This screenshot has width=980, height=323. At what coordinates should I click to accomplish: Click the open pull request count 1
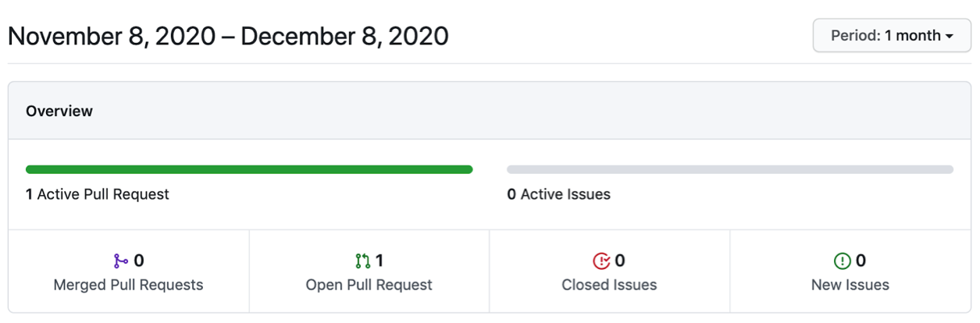(380, 261)
